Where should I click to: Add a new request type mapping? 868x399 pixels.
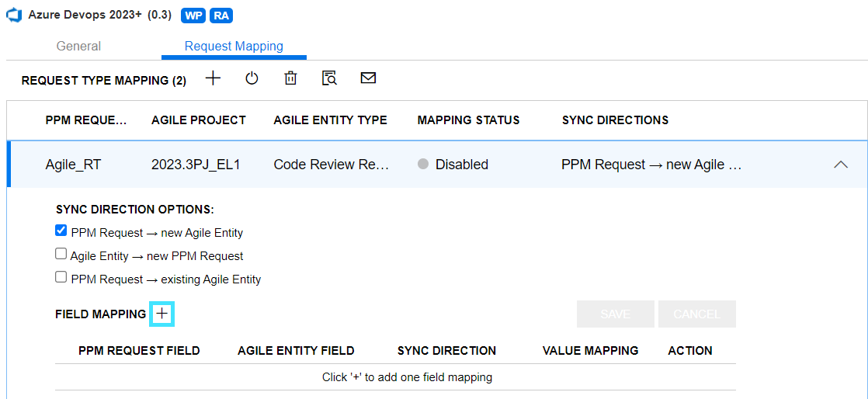click(x=213, y=78)
